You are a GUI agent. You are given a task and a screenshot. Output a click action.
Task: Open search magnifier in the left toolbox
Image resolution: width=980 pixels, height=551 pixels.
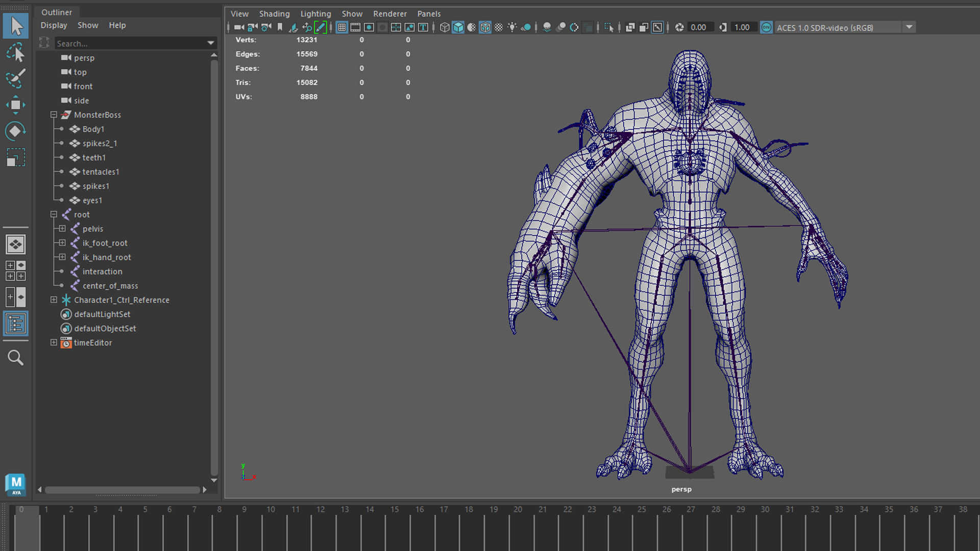[16, 358]
